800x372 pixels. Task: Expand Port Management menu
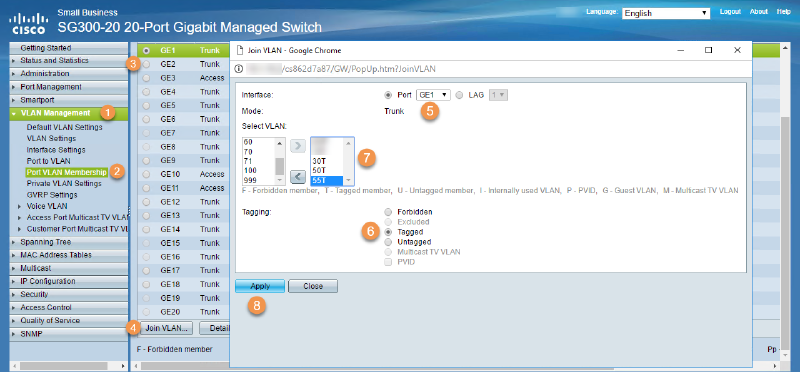[x=51, y=87]
